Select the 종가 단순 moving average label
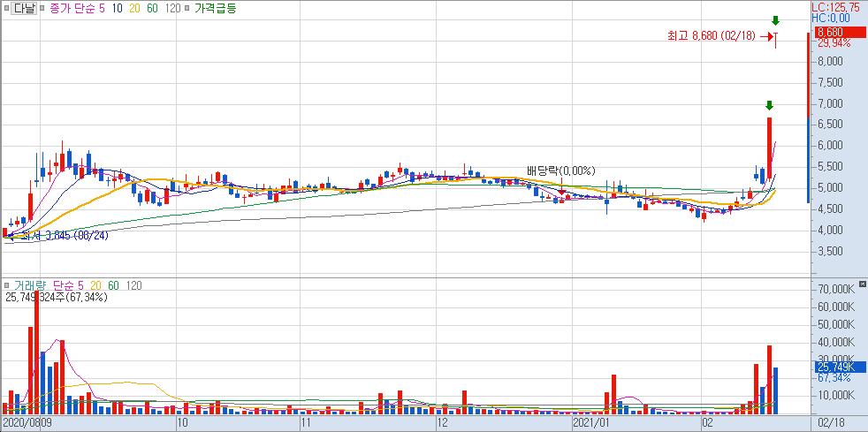Viewport: 868px width, 432px height. [x=72, y=8]
